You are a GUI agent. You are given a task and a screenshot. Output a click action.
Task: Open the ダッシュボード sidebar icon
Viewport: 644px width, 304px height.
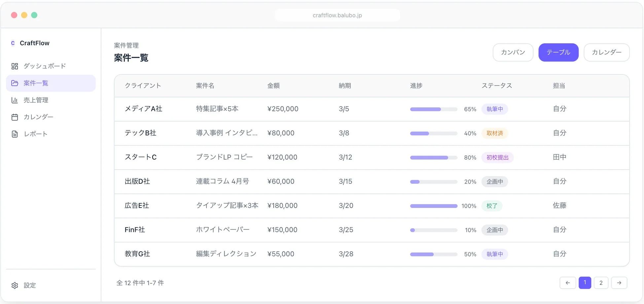[15, 66]
